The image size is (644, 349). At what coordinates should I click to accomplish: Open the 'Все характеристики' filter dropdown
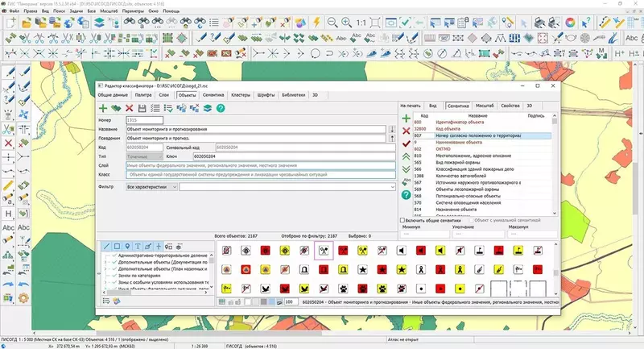[x=151, y=186]
